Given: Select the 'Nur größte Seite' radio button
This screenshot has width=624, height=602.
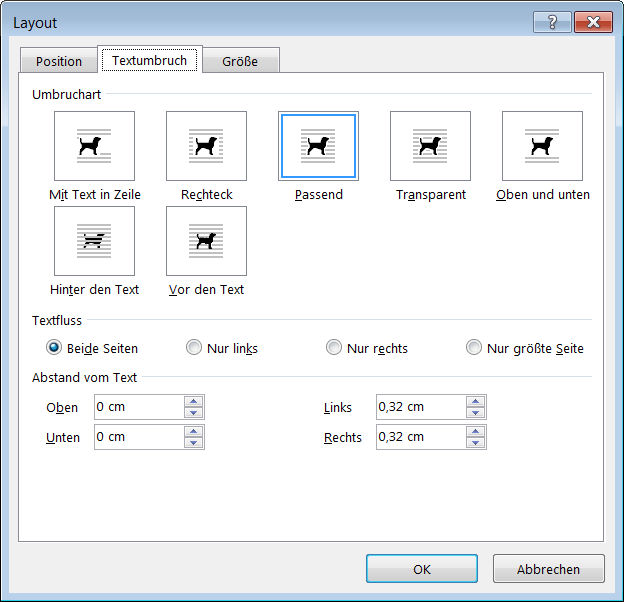Looking at the screenshot, I should point(474,347).
